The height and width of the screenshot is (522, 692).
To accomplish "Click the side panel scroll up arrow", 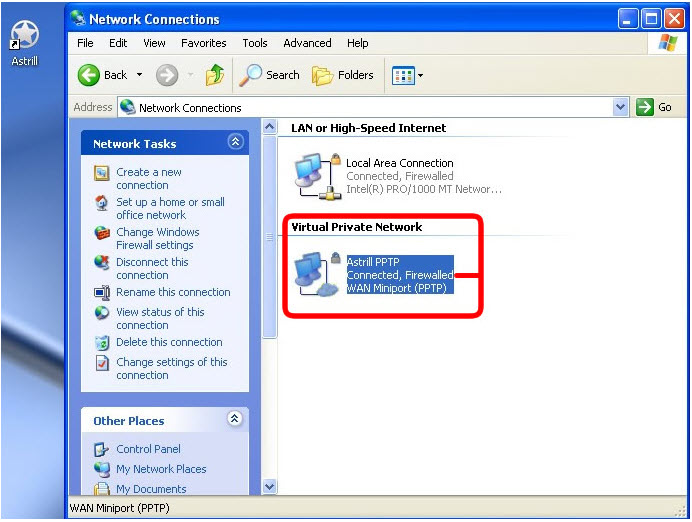I will pos(270,127).
